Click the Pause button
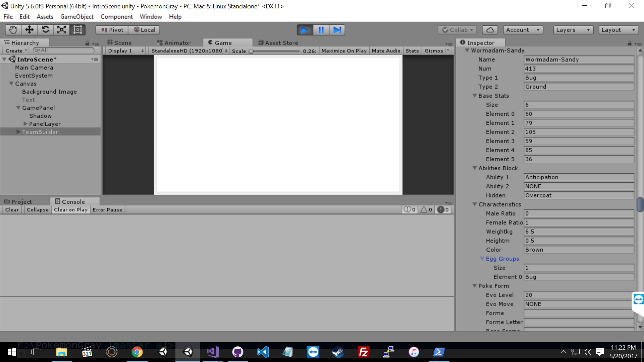This screenshot has height=362, width=644. [321, 30]
